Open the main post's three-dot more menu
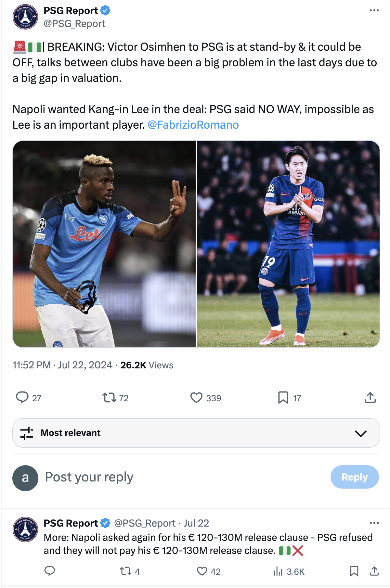 click(x=374, y=10)
